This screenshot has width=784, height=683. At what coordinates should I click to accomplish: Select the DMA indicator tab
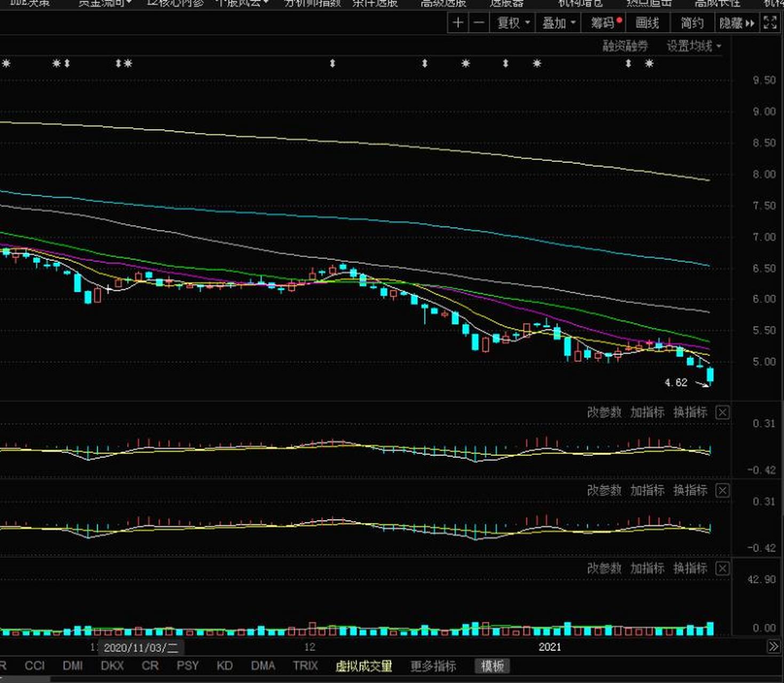263,666
